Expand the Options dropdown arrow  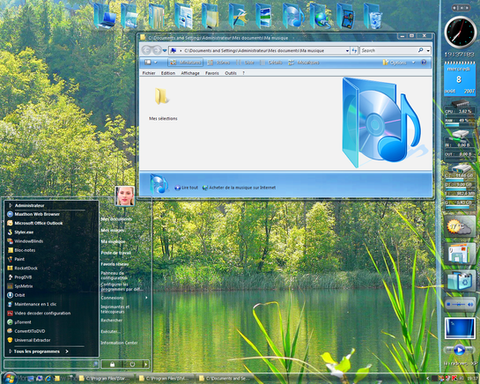[414, 62]
